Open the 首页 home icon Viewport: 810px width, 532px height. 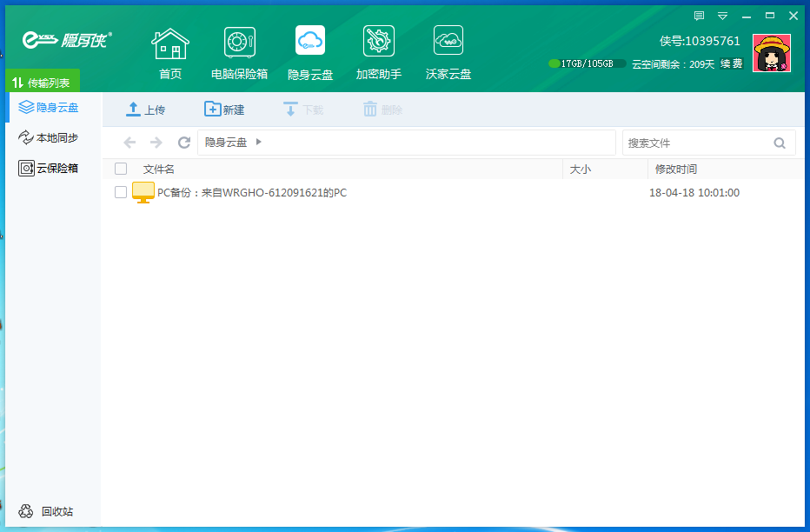(x=170, y=54)
